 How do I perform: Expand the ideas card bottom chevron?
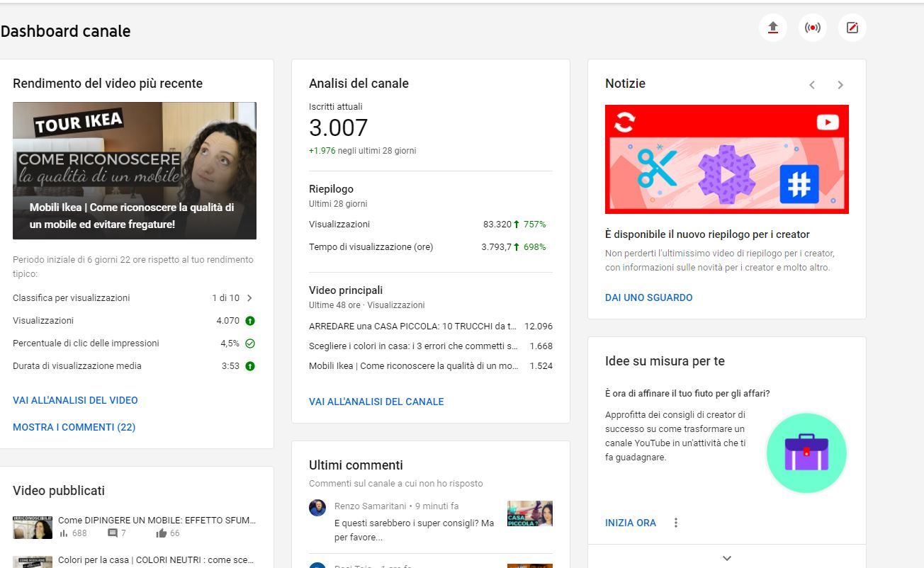tap(727, 557)
